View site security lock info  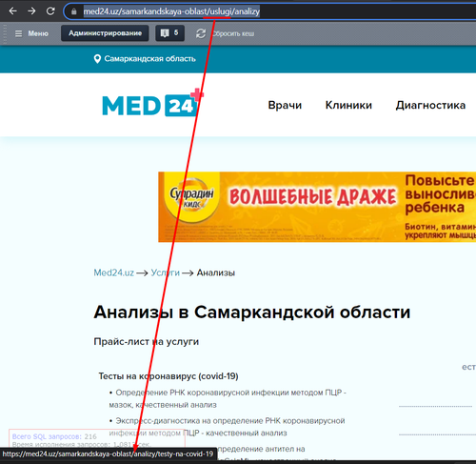click(74, 11)
